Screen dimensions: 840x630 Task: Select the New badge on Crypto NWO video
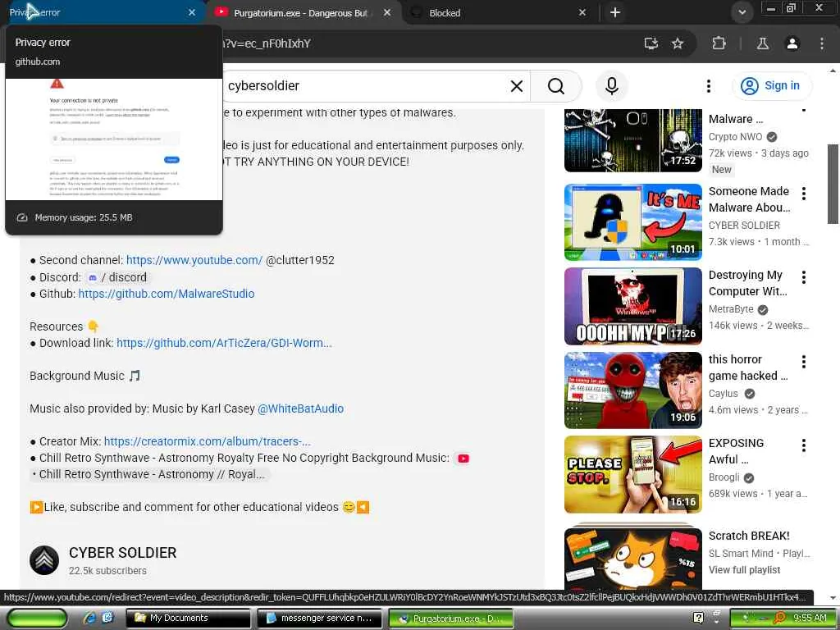pos(721,169)
